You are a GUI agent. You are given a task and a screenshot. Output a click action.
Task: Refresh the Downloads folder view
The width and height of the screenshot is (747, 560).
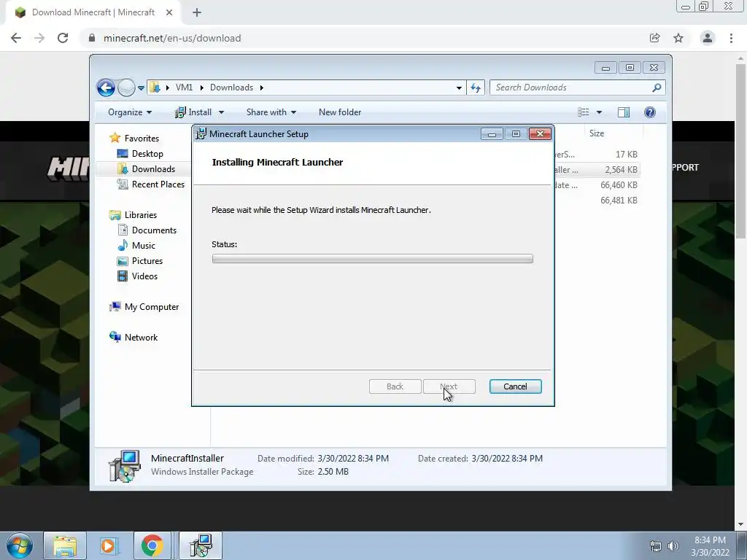(476, 87)
